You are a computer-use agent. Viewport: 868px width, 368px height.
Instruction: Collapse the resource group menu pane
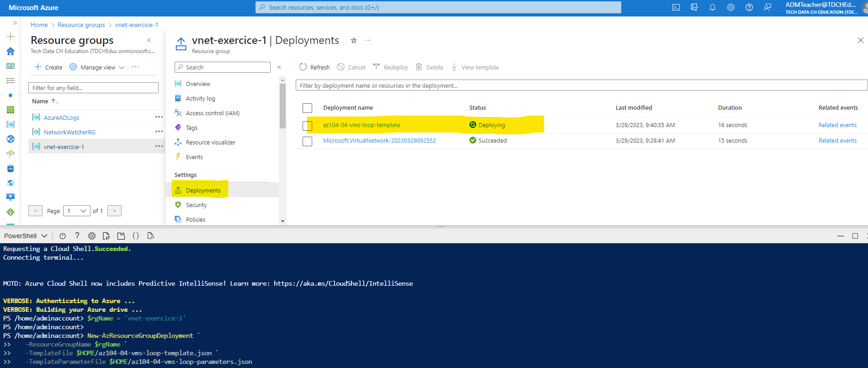click(279, 67)
